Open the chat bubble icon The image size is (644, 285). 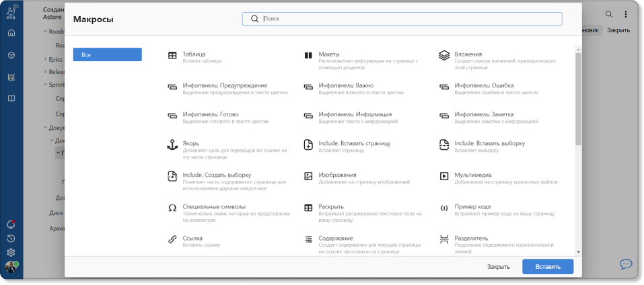pyautogui.click(x=626, y=264)
